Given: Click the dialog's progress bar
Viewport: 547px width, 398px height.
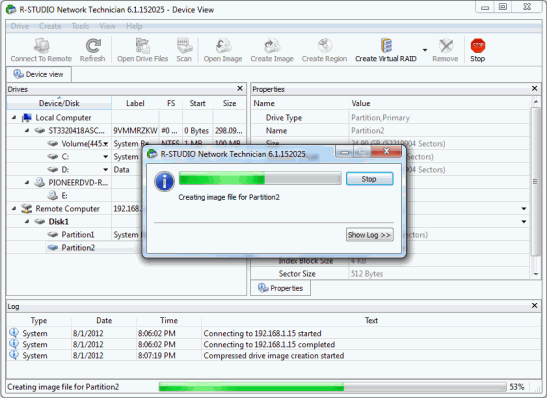Looking at the screenshot, I should (x=260, y=178).
